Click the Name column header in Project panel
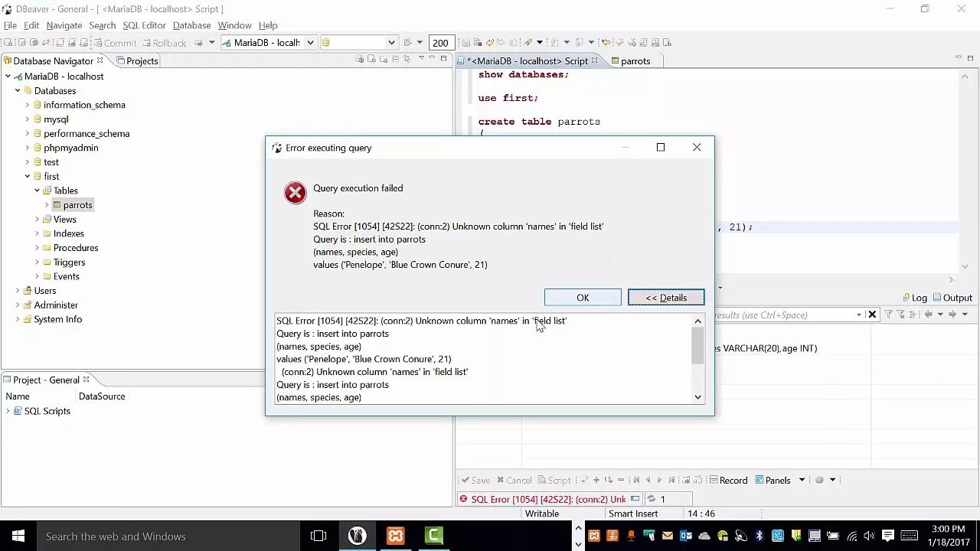The height and width of the screenshot is (551, 980). coord(18,396)
